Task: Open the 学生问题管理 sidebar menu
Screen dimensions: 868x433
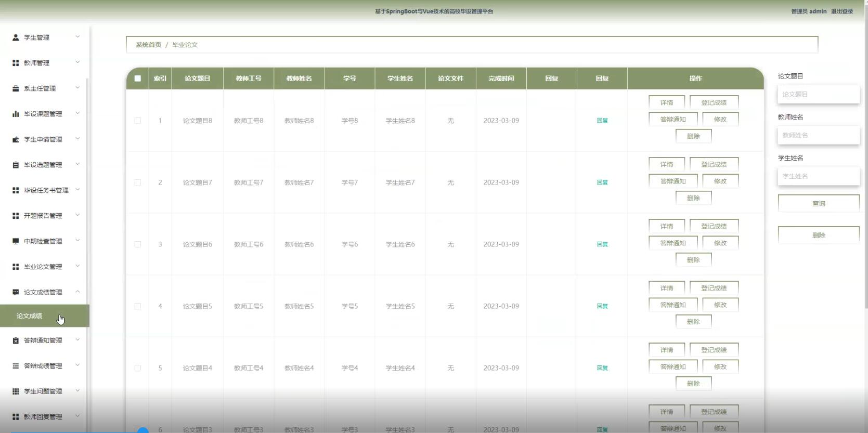Action: 45,391
